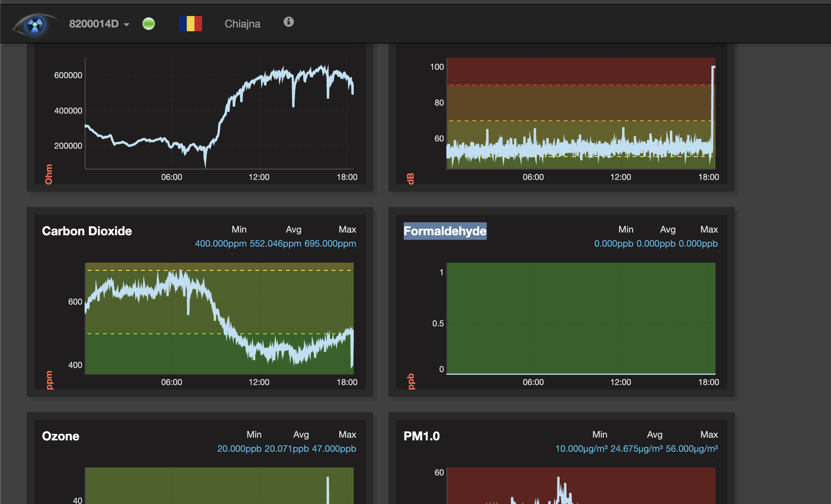Click Carbon Dioxide max value 695.000ppm
Screen dimensions: 831x504
(330, 244)
